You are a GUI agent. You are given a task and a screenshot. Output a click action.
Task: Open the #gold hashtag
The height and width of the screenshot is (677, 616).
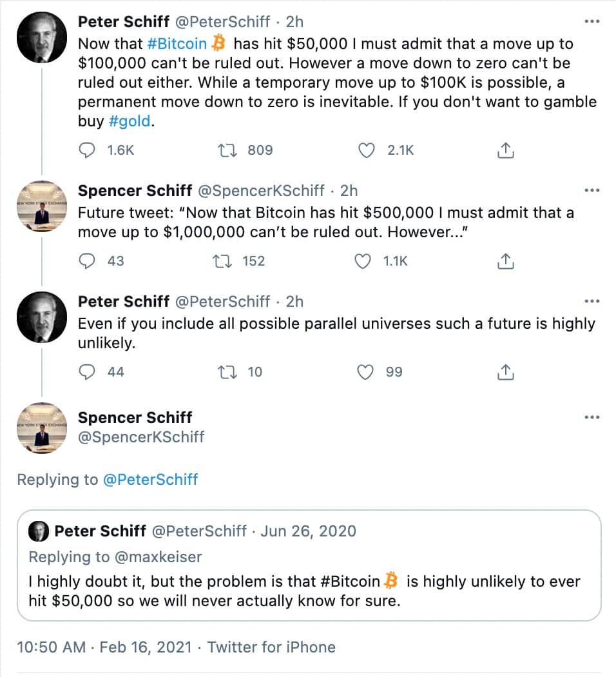129,121
